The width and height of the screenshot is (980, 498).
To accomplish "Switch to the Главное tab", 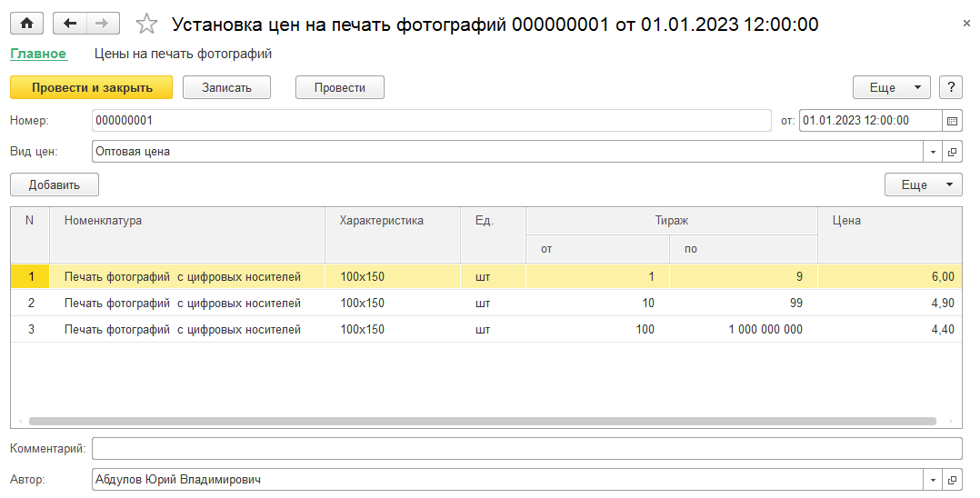I will click(38, 54).
